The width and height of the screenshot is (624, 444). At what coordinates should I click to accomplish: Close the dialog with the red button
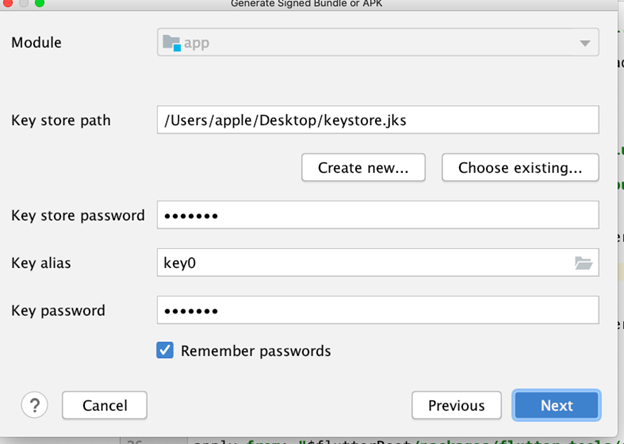click(7, 3)
